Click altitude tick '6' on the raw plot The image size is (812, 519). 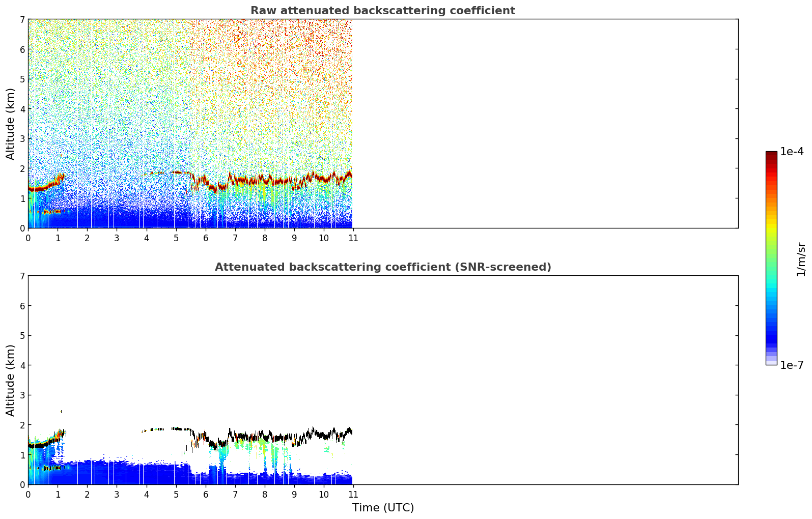pos(22,49)
